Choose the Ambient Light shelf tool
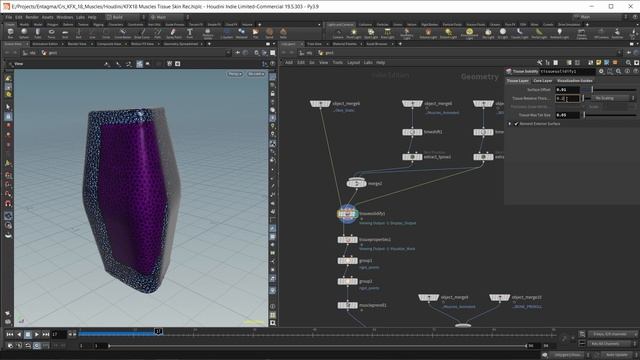Screen dimensions: 640x360 (560, 33)
